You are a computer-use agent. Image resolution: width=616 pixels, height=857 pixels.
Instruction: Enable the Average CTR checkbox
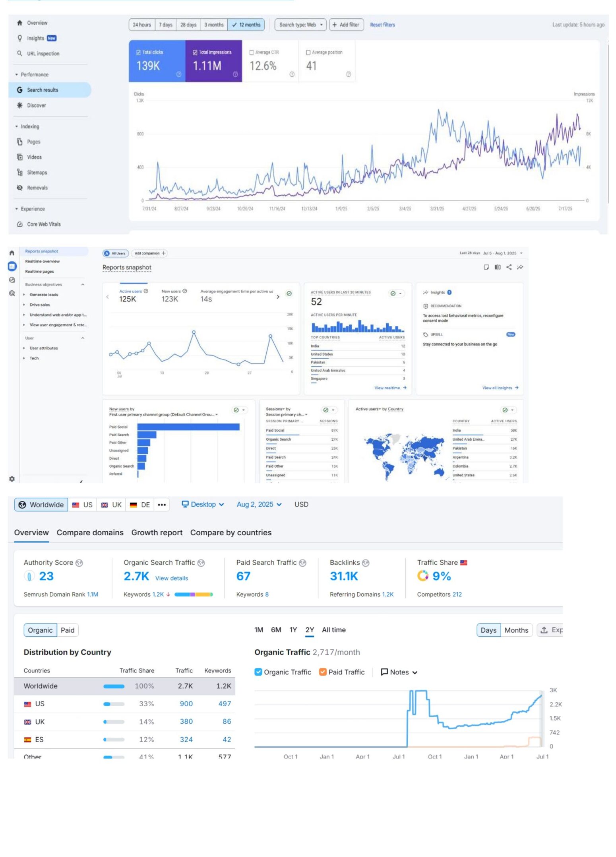click(x=252, y=52)
